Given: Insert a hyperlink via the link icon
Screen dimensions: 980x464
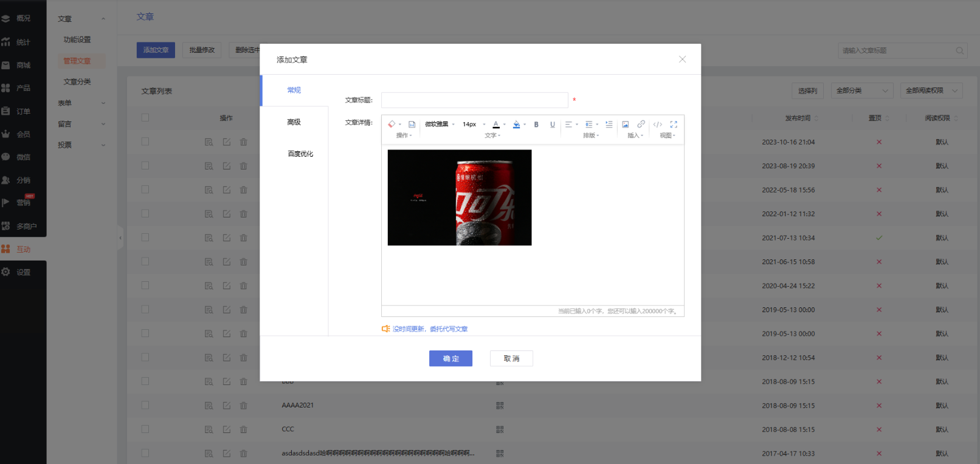Looking at the screenshot, I should 641,124.
